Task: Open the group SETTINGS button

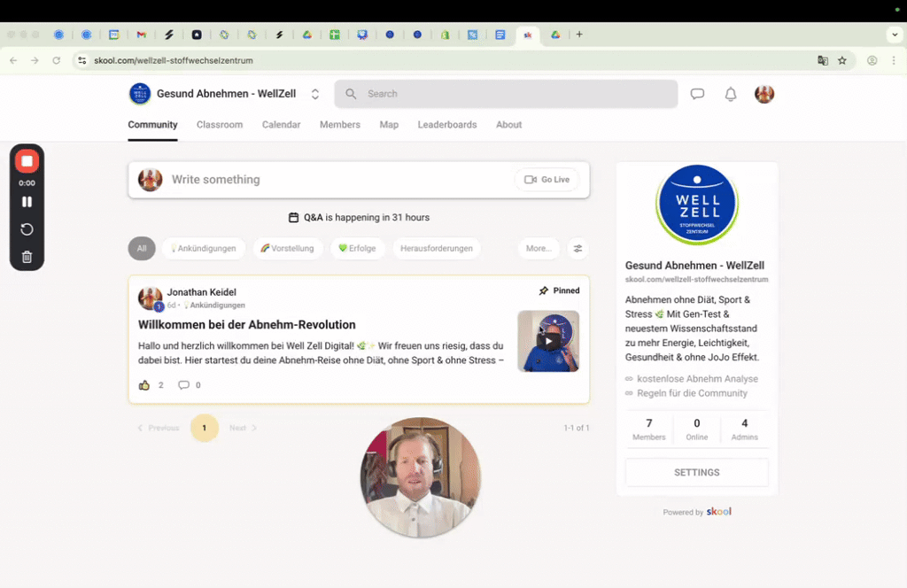Action: 697,473
